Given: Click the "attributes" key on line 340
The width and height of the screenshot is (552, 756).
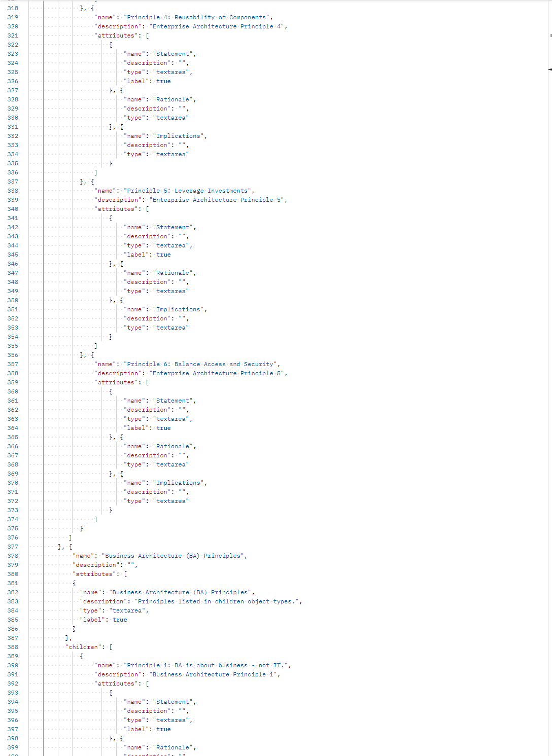Looking at the screenshot, I should pyautogui.click(x=116, y=209).
